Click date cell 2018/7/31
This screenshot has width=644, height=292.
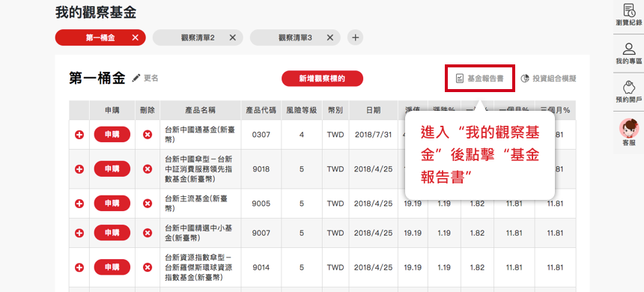374,134
